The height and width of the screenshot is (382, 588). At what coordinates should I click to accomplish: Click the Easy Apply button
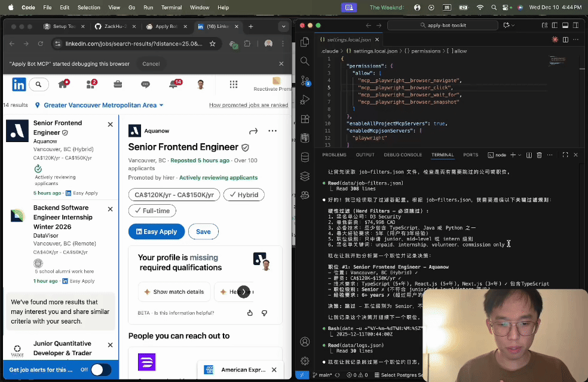tap(156, 231)
